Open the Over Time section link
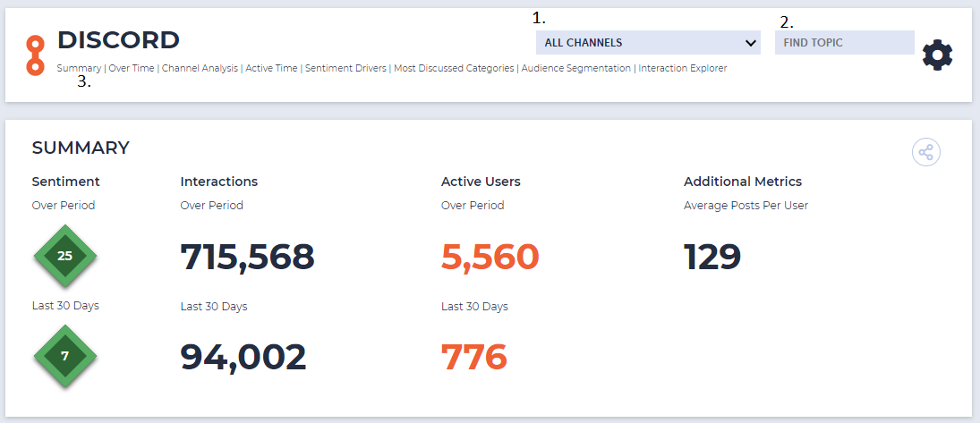The height and width of the screenshot is (423, 980). coord(132,68)
